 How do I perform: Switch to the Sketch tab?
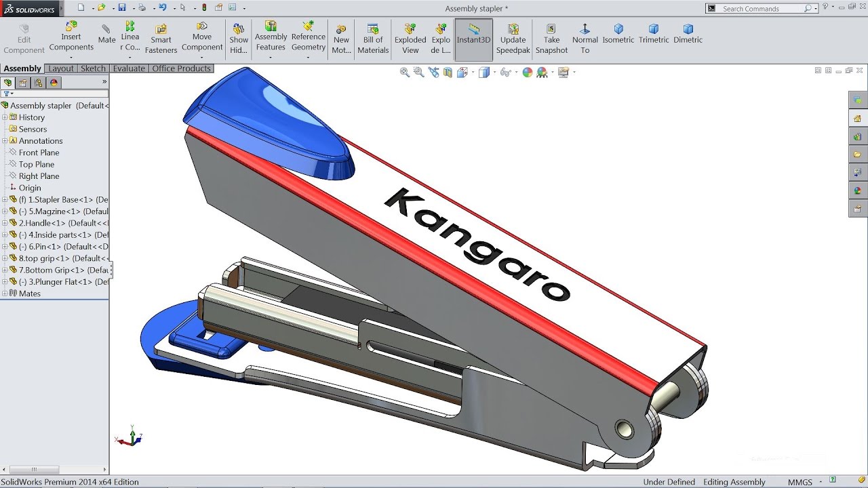(93, 68)
